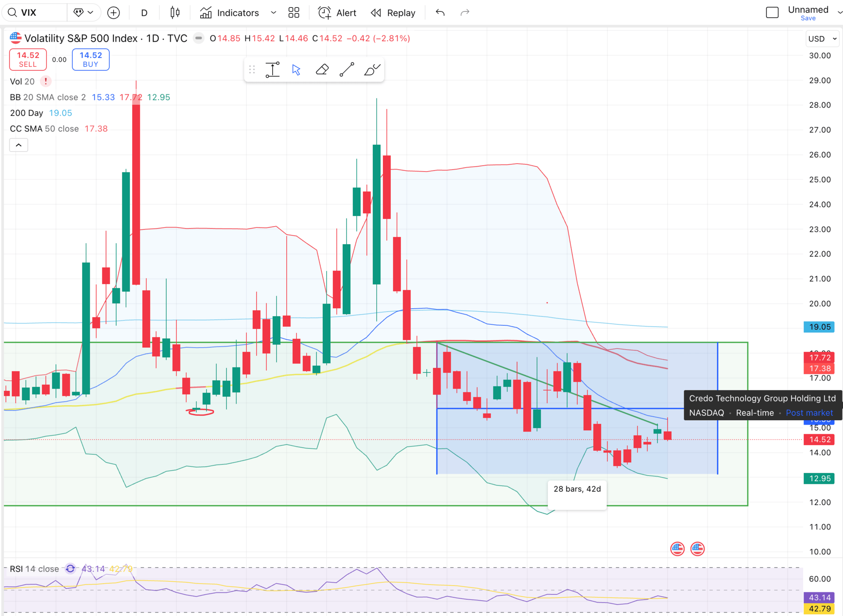Toggle the unnamed layout checkbox square
This screenshot has width=843, height=616.
click(x=772, y=13)
